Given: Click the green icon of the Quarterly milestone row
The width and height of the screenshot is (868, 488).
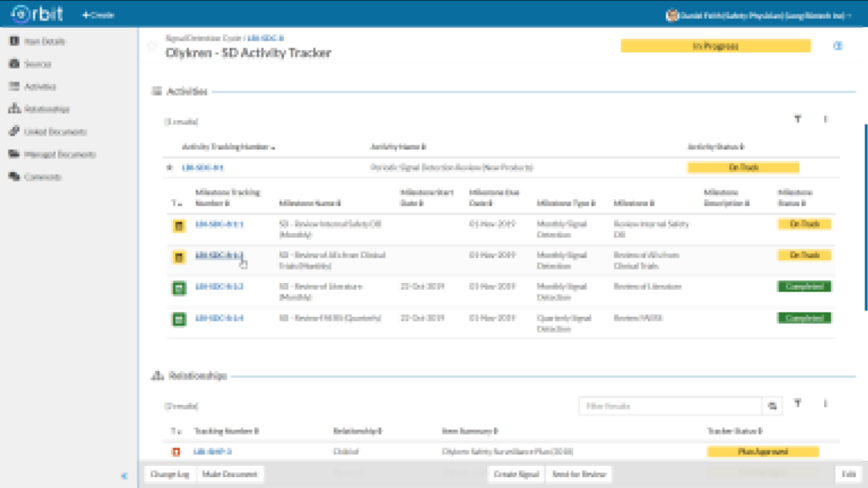Looking at the screenshot, I should 179,319.
